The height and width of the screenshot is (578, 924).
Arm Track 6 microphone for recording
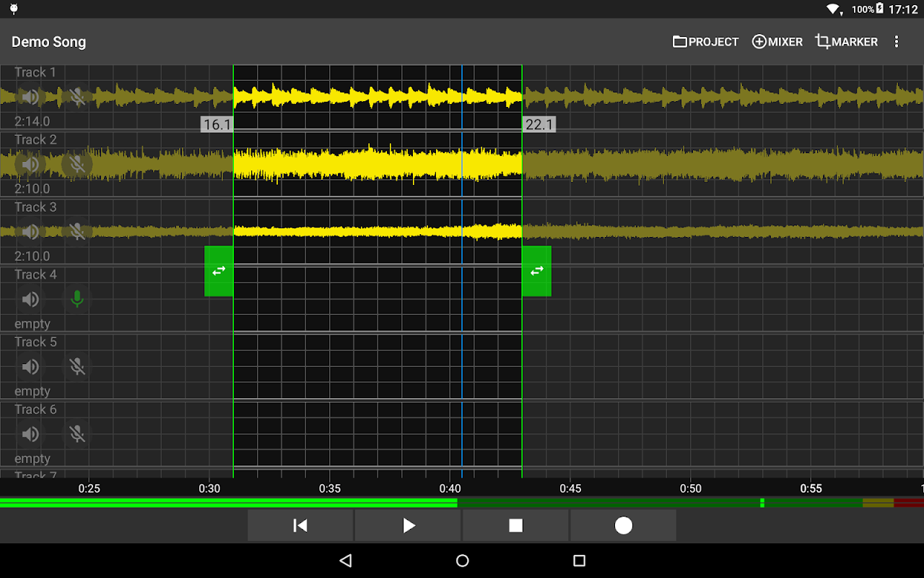coord(77,433)
